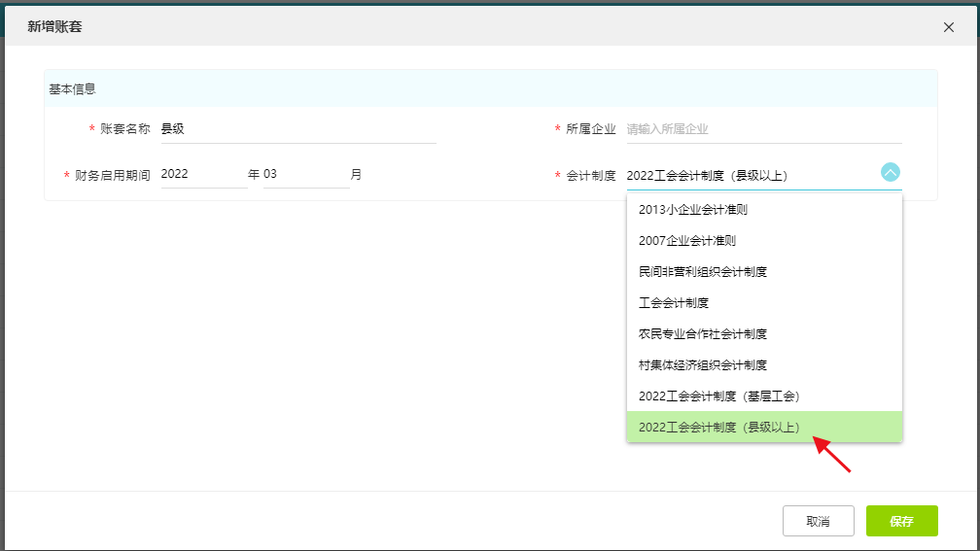Screen dimensions: 980x551
Task: Select 农民专业合作社会计制度 option
Action: point(764,333)
